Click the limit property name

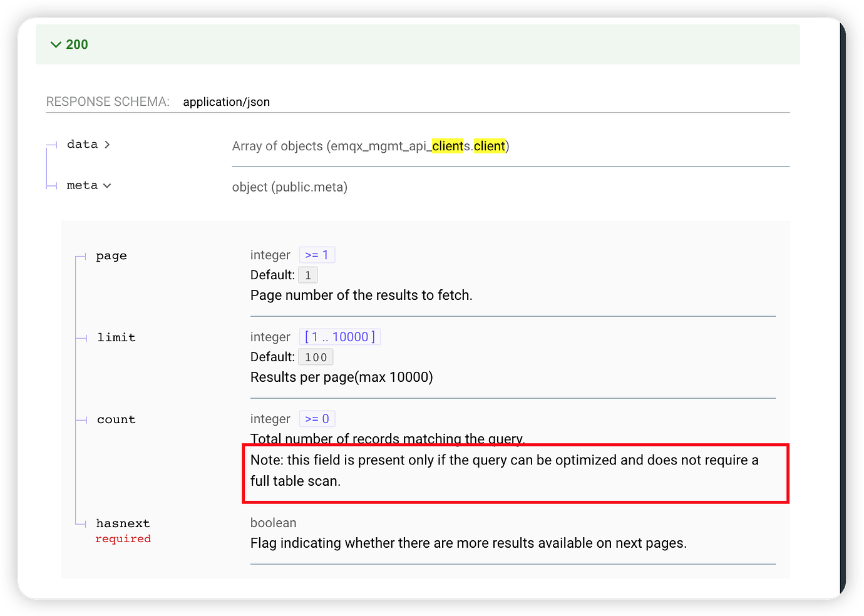click(116, 338)
